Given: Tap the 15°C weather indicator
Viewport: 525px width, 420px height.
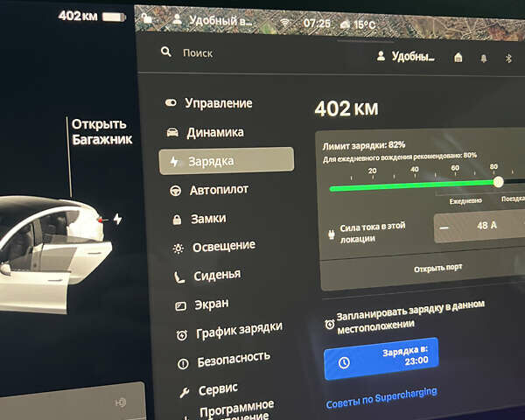Looking at the screenshot, I should pyautogui.click(x=358, y=24).
